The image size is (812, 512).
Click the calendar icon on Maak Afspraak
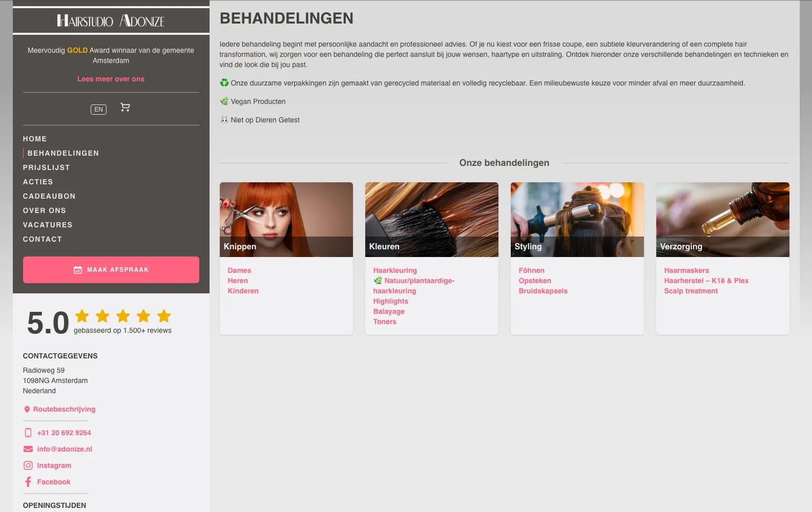tap(78, 270)
